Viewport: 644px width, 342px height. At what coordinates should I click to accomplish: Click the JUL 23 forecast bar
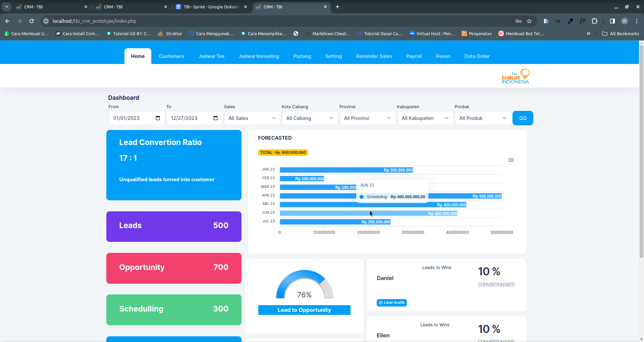point(335,222)
